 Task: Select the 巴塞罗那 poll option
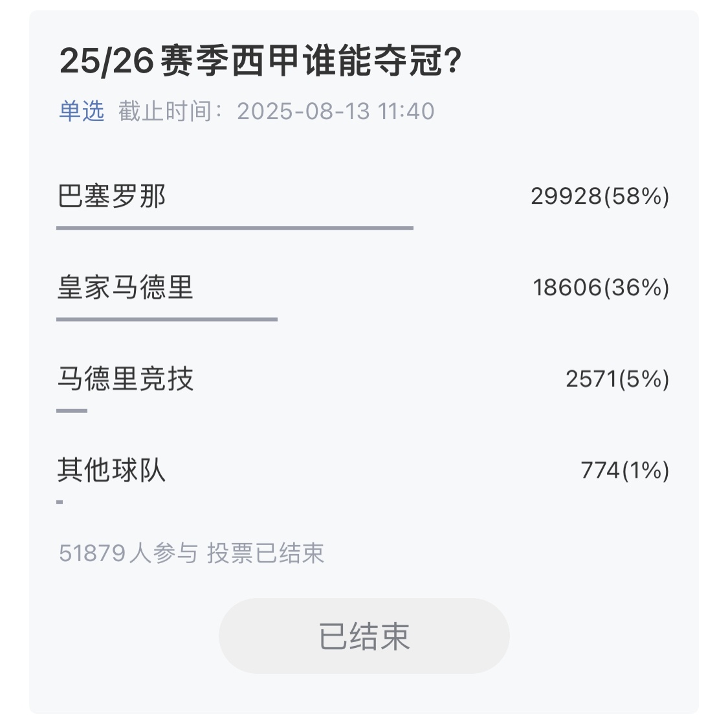click(x=112, y=196)
